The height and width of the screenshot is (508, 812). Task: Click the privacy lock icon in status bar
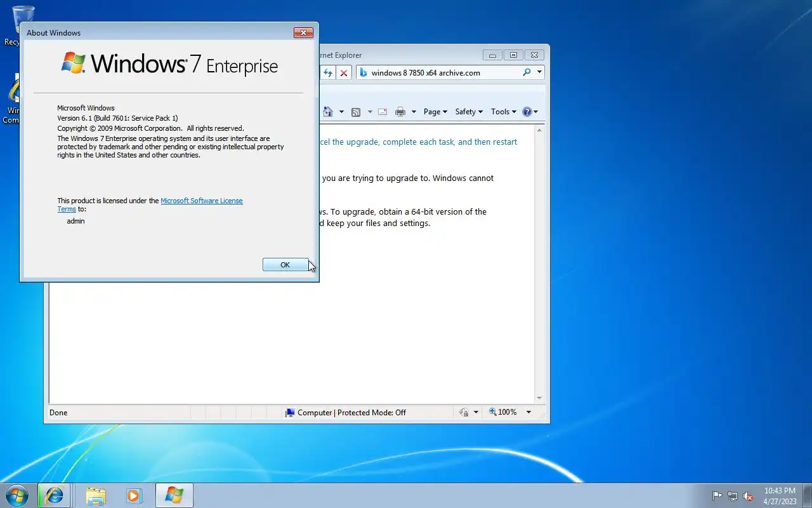coord(464,412)
